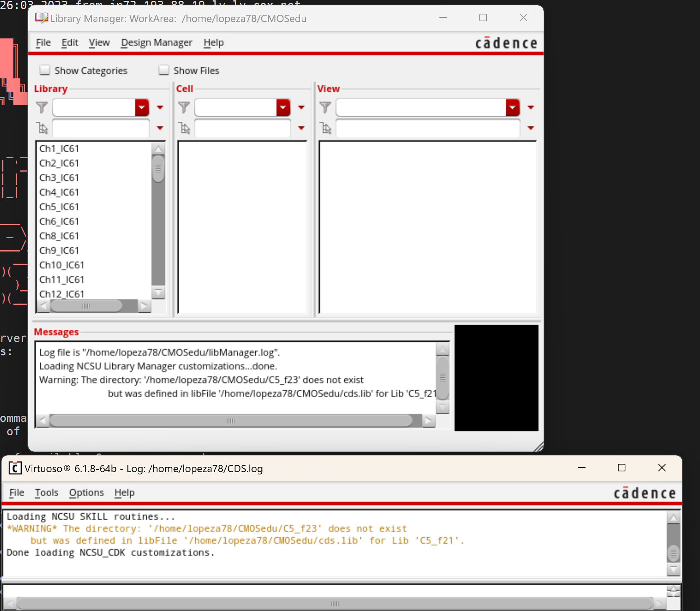Open the Design Manager menu
The image size is (700, 611).
click(x=156, y=43)
